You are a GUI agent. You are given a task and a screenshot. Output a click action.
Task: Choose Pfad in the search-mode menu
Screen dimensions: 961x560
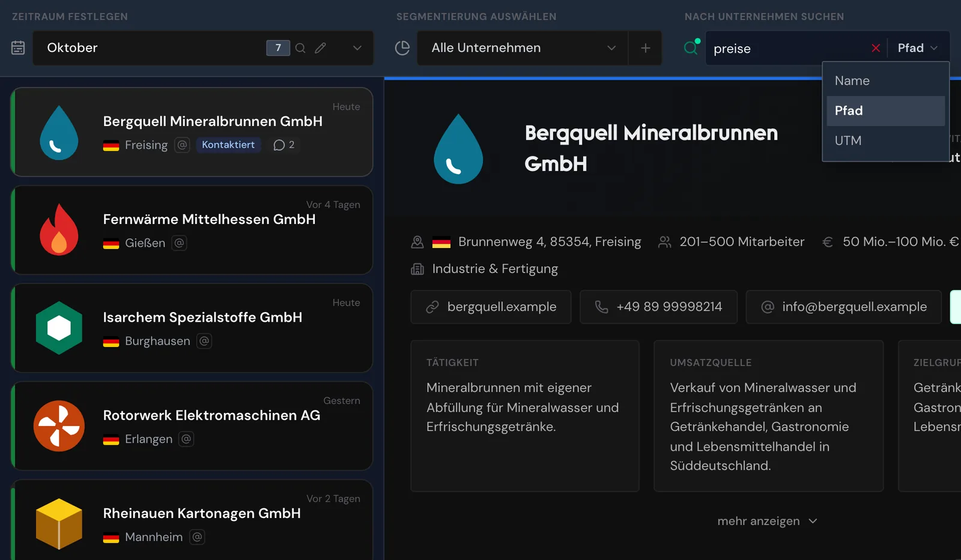(886, 111)
